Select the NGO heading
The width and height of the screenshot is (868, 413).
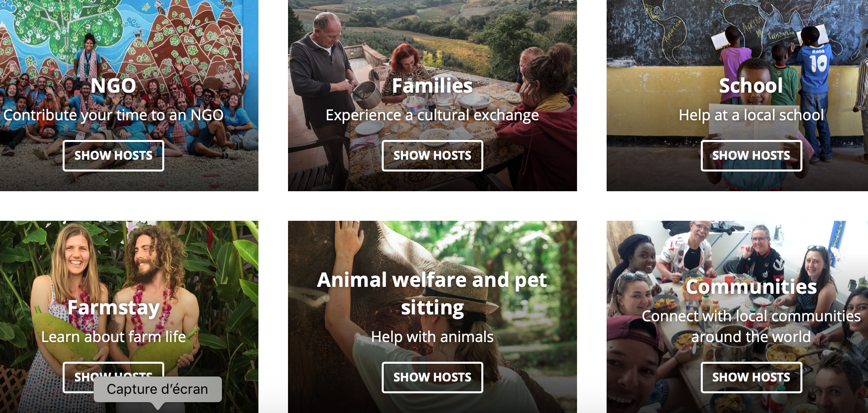[x=113, y=86]
